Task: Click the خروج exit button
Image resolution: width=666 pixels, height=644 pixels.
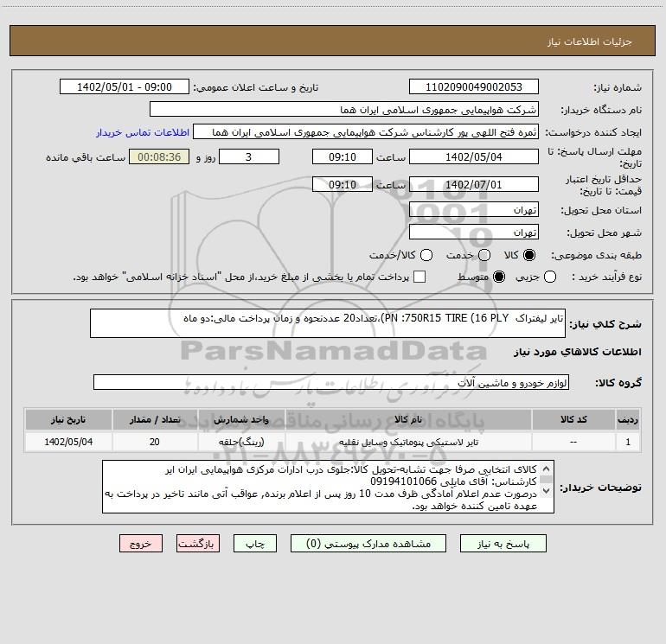Action: point(141,544)
